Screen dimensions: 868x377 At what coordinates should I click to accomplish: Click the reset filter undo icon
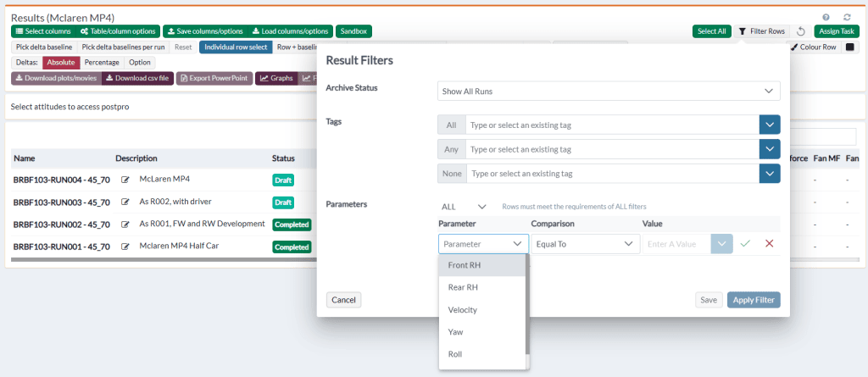(x=800, y=31)
